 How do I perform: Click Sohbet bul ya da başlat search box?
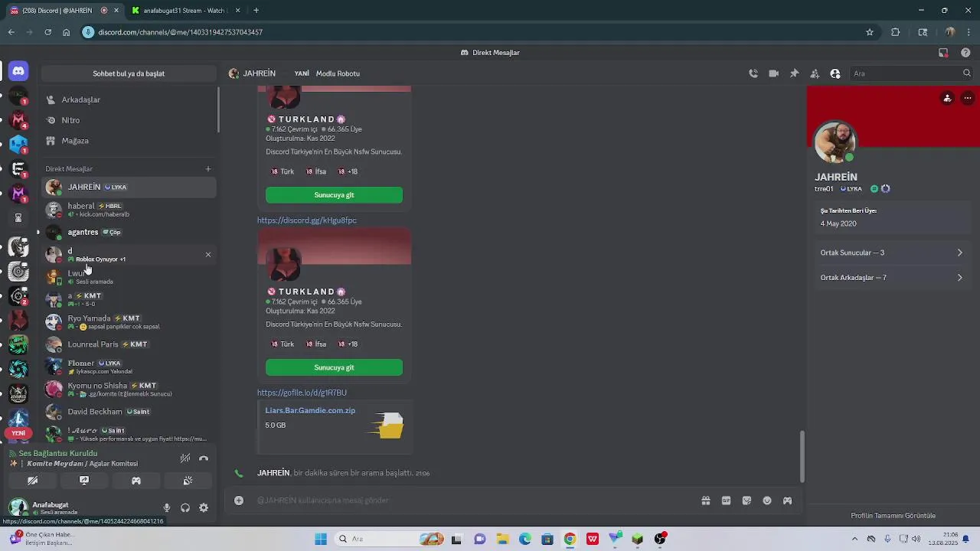pyautogui.click(x=129, y=73)
